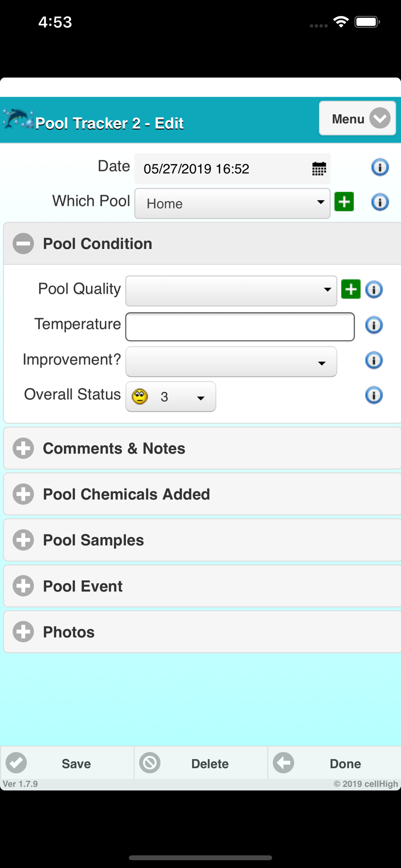The image size is (401, 868).
Task: Click info icon beside Which Pool
Action: [x=380, y=202]
